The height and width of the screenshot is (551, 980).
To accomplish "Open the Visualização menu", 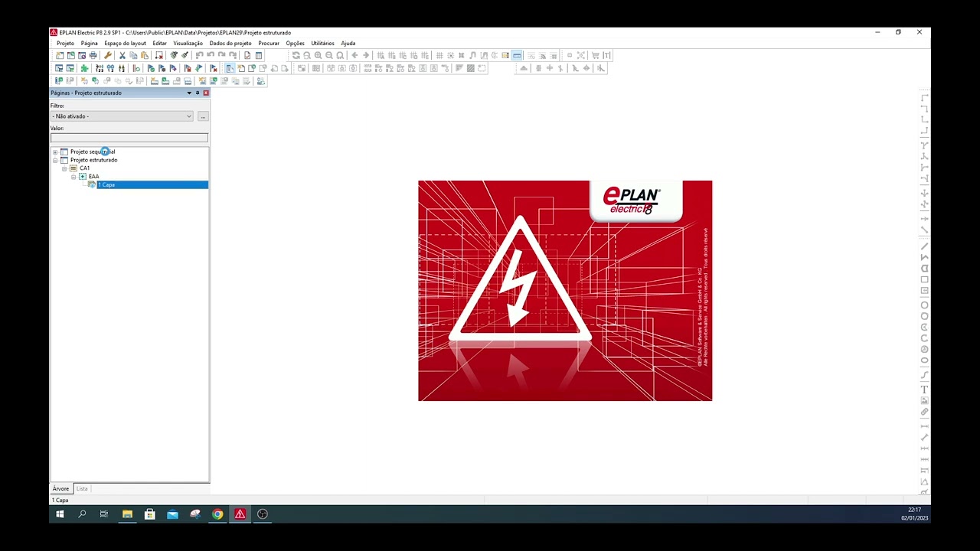I will coord(188,43).
